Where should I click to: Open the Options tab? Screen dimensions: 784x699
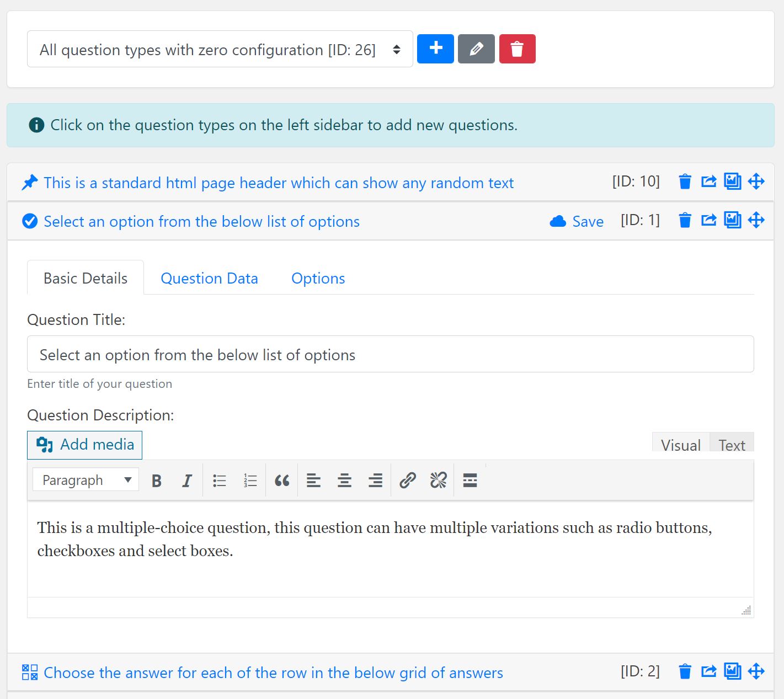(x=318, y=278)
